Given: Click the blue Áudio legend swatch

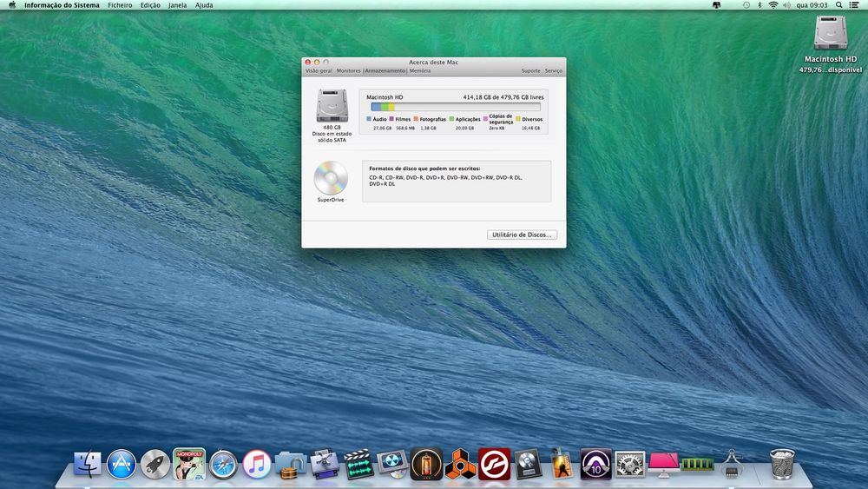Looking at the screenshot, I should 369,118.
